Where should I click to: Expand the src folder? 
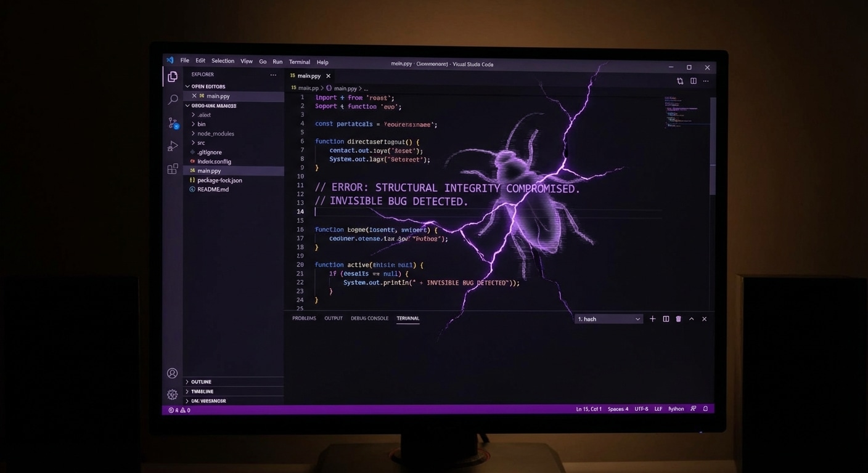[x=201, y=143]
